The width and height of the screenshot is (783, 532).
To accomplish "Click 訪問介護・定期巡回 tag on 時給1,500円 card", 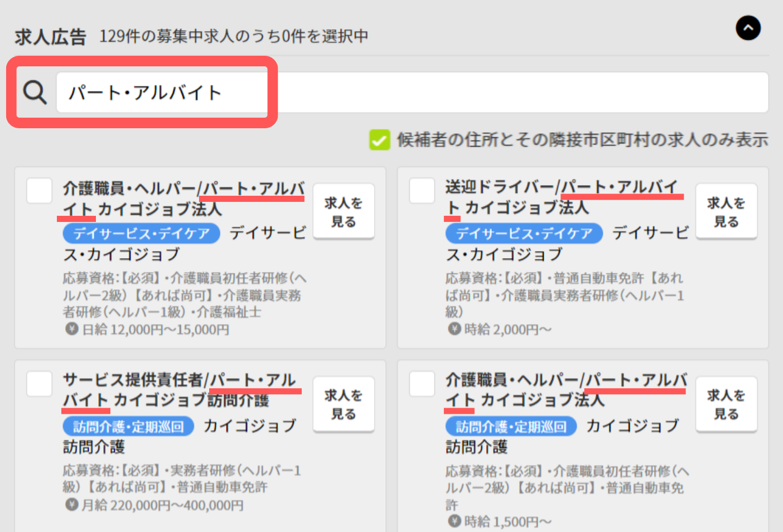I will (x=511, y=427).
